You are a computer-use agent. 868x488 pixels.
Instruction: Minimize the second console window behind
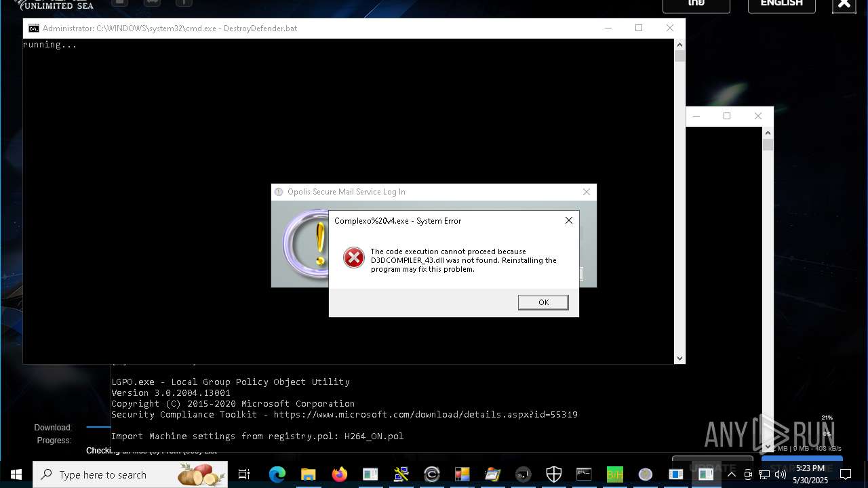(x=696, y=116)
